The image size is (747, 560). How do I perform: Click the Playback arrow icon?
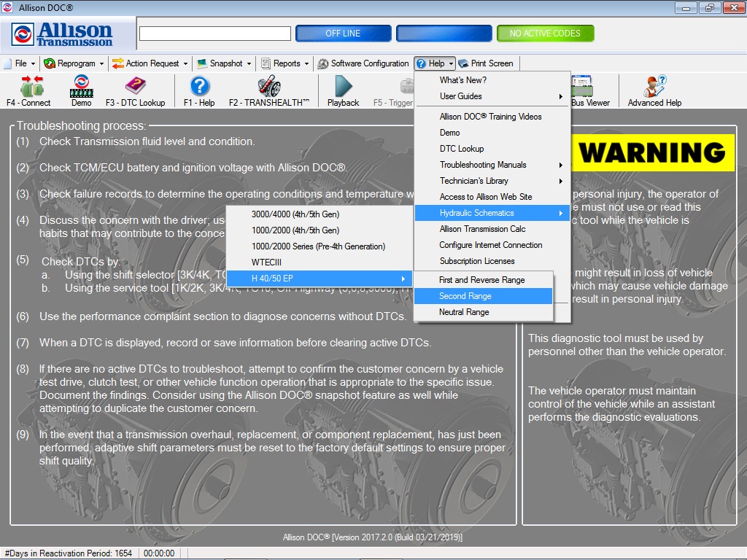344,86
